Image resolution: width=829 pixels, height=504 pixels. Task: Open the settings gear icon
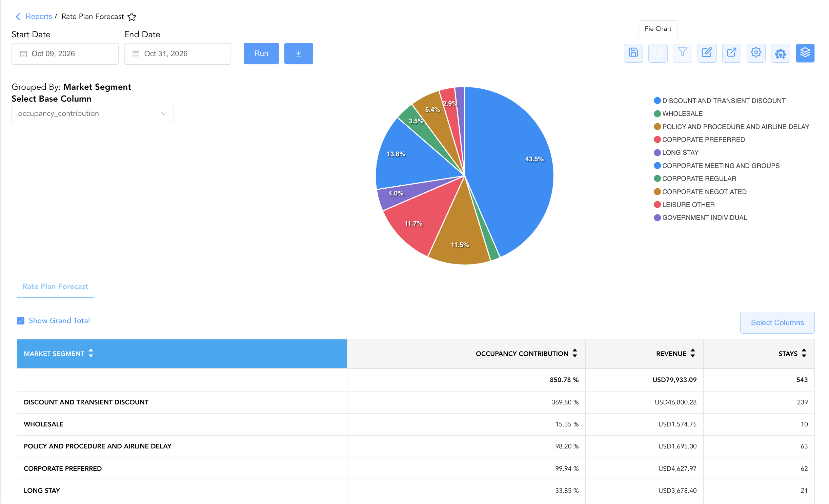(x=756, y=53)
